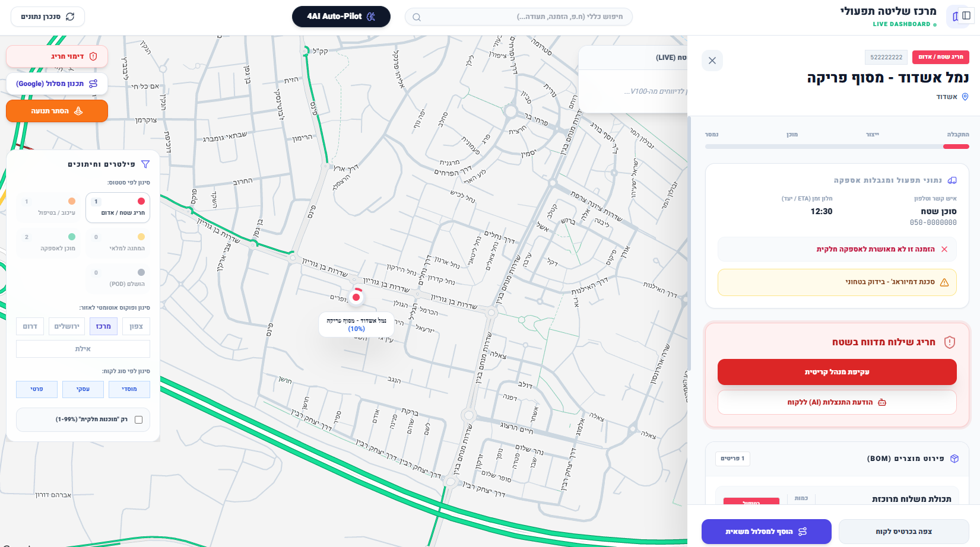
Task: Click the דימוי חריג button
Action: coord(57,56)
